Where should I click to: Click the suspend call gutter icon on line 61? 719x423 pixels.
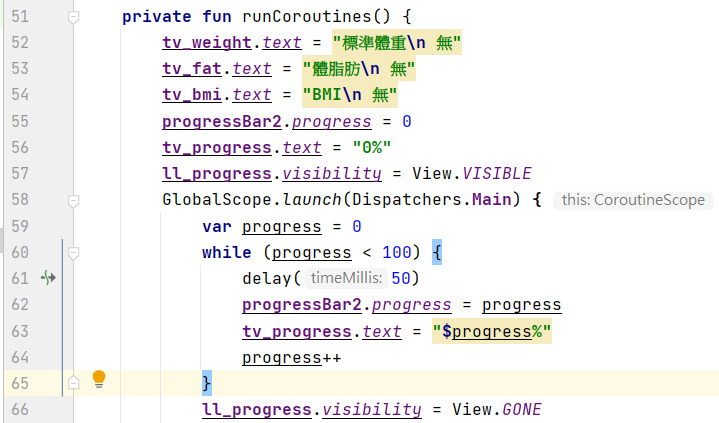[x=48, y=278]
